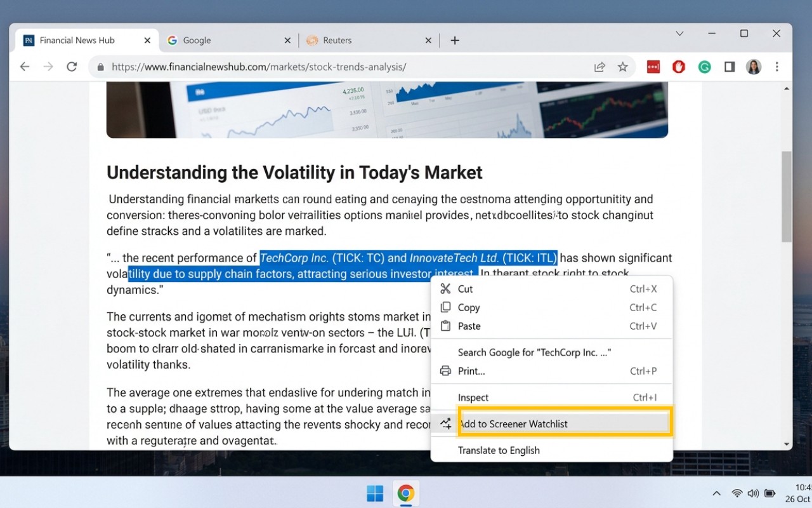Close the Google tab

point(287,41)
